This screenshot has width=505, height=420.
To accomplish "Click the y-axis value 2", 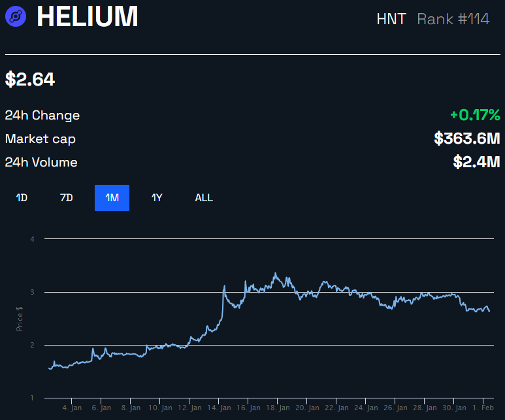I will coord(32,345).
